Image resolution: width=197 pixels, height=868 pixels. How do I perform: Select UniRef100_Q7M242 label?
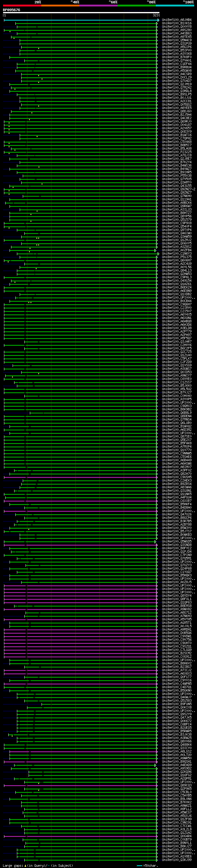coord(177,88)
